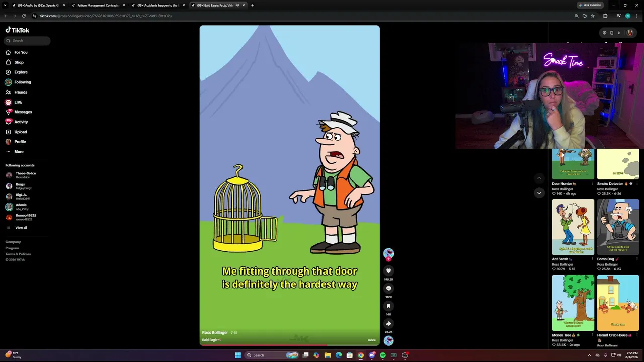Open the Bomb Dog video thumbnail

point(618,227)
